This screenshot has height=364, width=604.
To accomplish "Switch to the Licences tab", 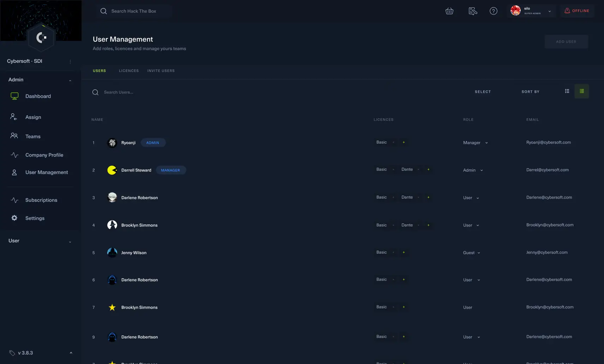I will (128, 71).
